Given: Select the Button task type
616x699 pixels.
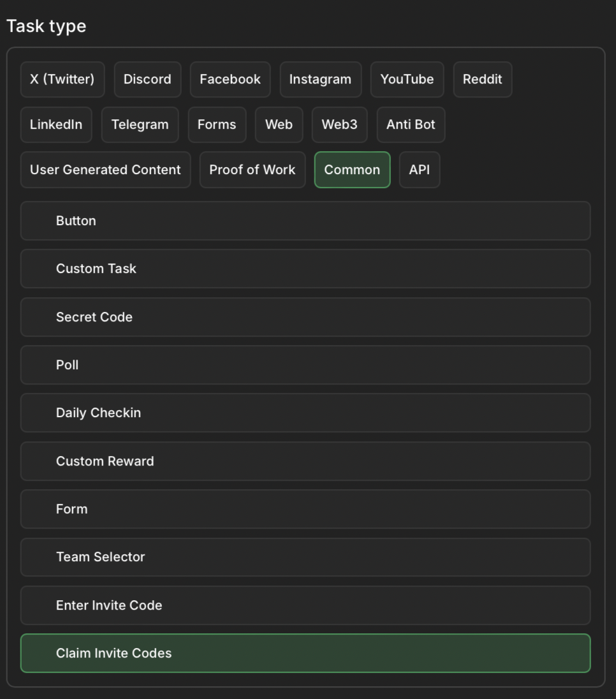Looking at the screenshot, I should click(305, 221).
